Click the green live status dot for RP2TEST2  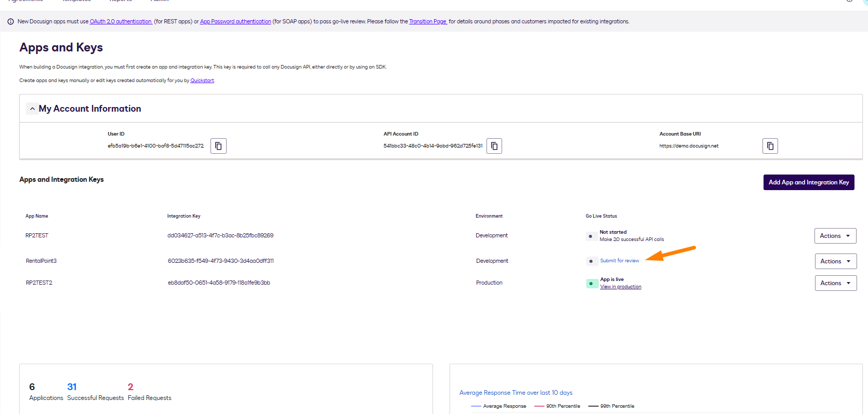(591, 284)
